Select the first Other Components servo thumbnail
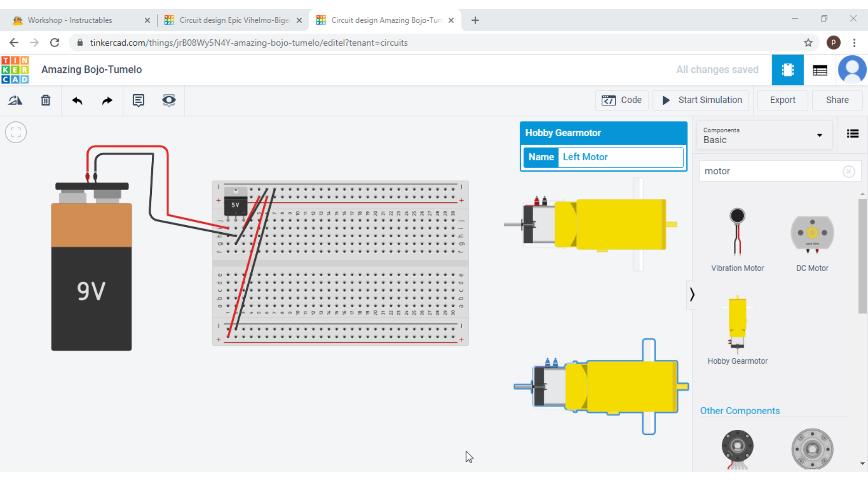This screenshot has width=868, height=482. pos(737,449)
